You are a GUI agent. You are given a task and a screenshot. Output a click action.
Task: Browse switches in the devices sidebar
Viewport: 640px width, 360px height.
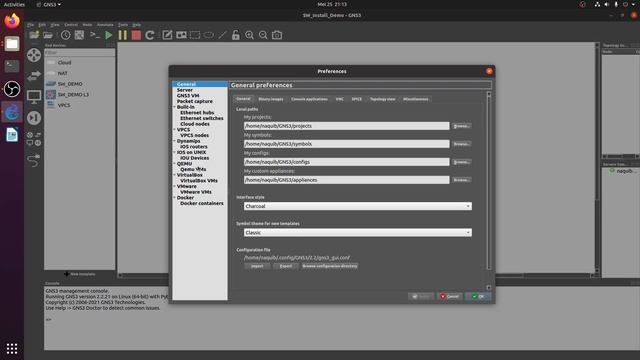[x=34, y=76]
